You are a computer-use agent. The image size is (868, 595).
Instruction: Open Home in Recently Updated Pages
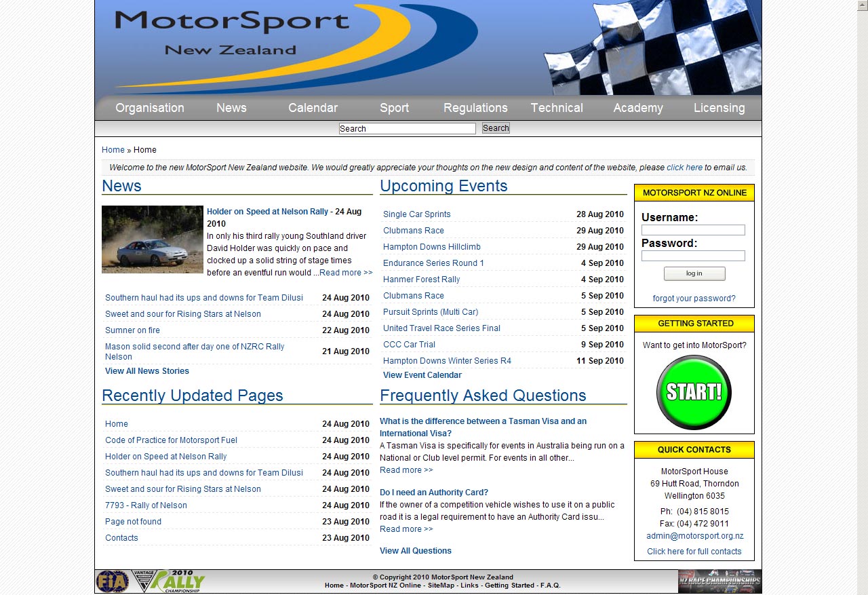tap(117, 424)
